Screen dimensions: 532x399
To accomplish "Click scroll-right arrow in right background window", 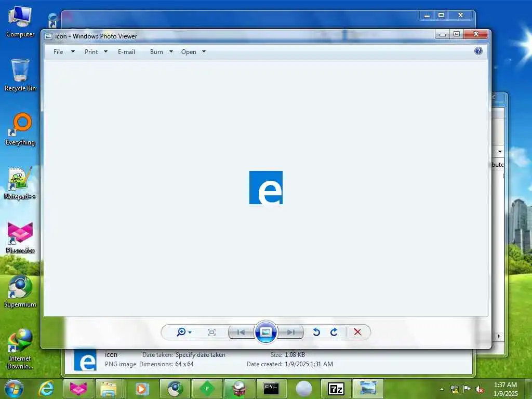I will 499,336.
